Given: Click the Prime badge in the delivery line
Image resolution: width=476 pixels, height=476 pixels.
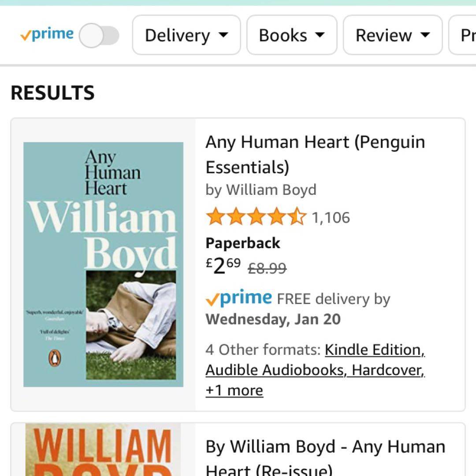Looking at the screenshot, I should coord(239,299).
